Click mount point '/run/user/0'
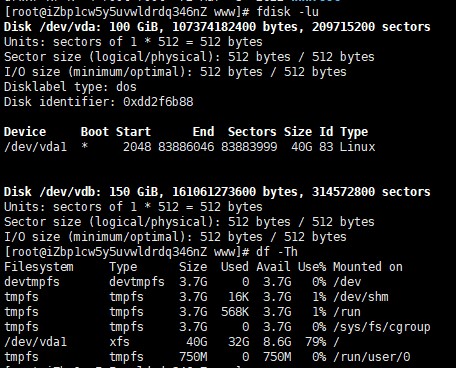 point(371,357)
